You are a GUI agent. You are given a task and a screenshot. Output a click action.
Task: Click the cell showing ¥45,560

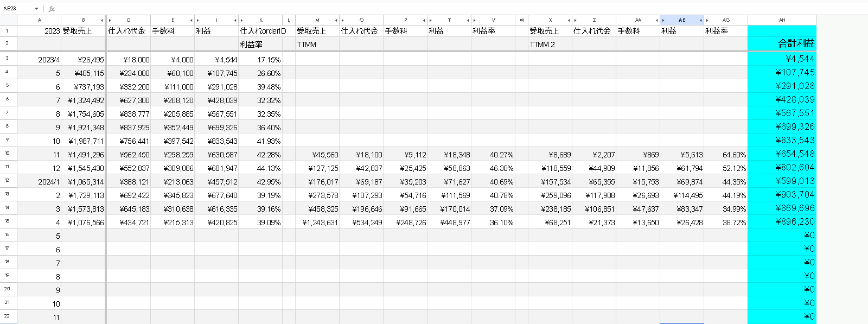[317, 154]
